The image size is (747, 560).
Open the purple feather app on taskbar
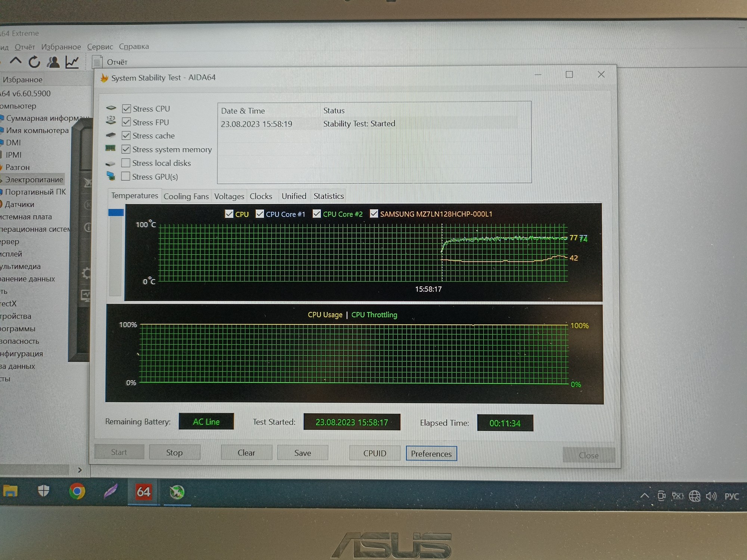[x=111, y=492]
